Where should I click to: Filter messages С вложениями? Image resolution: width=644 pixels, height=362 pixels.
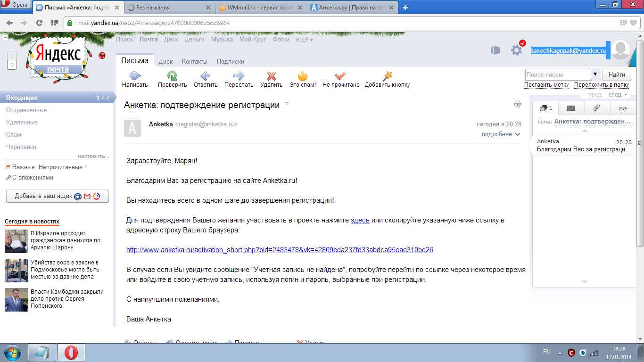(29, 178)
